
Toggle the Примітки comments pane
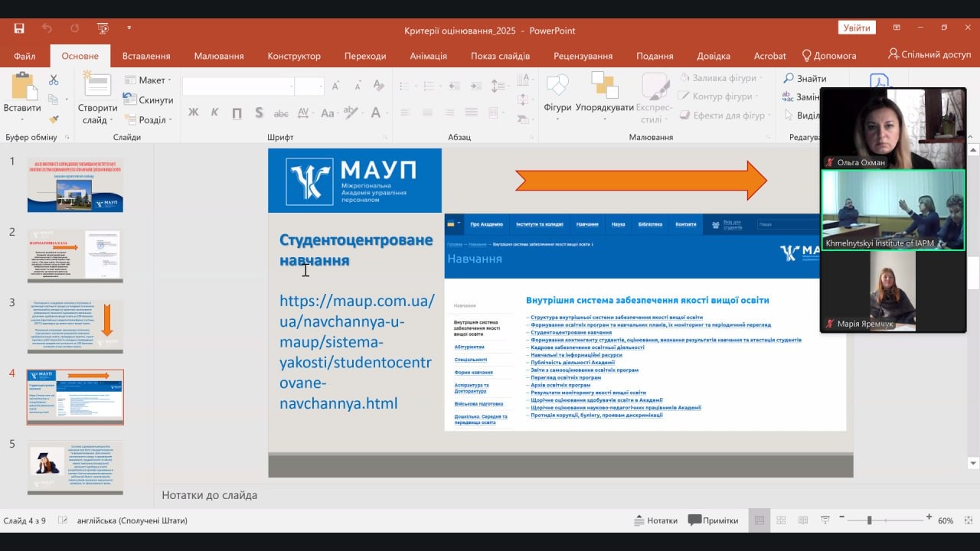tap(713, 520)
